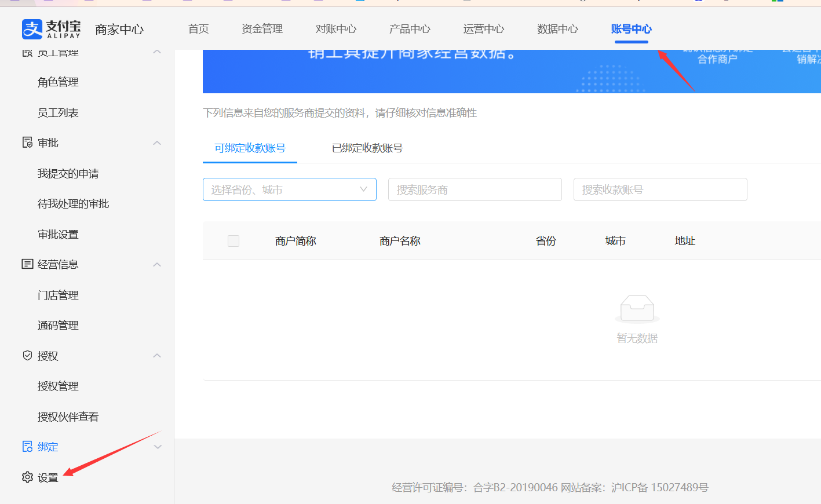Click the 城市 column header
The image size is (821, 504).
pyautogui.click(x=615, y=240)
